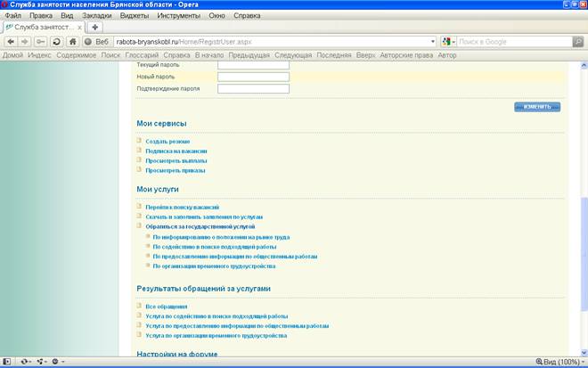Go to the Home page icon
Screen dimensions: 588x368
pos(72,42)
